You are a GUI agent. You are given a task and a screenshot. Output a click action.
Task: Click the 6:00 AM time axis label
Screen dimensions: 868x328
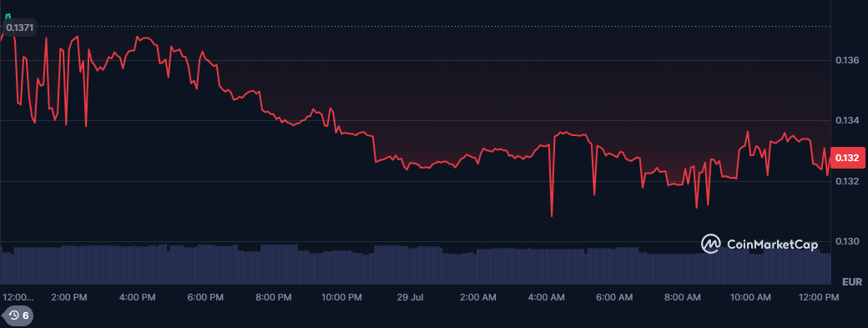pos(614,298)
